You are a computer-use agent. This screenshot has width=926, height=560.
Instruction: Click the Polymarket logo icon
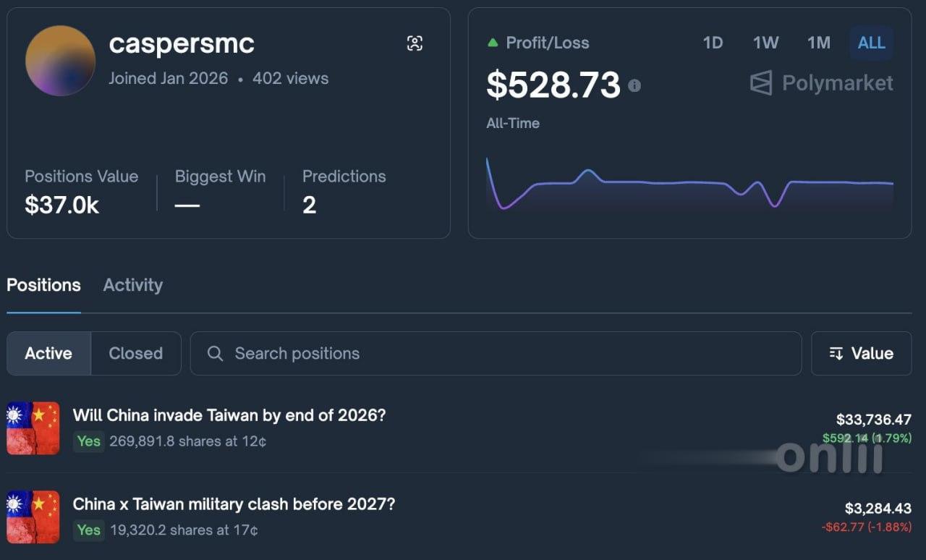click(x=761, y=83)
